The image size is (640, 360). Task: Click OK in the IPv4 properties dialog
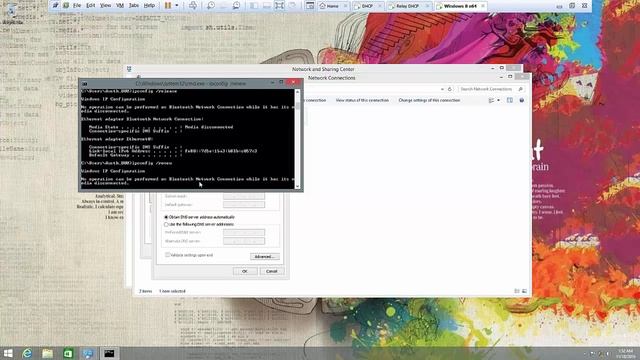(245, 271)
